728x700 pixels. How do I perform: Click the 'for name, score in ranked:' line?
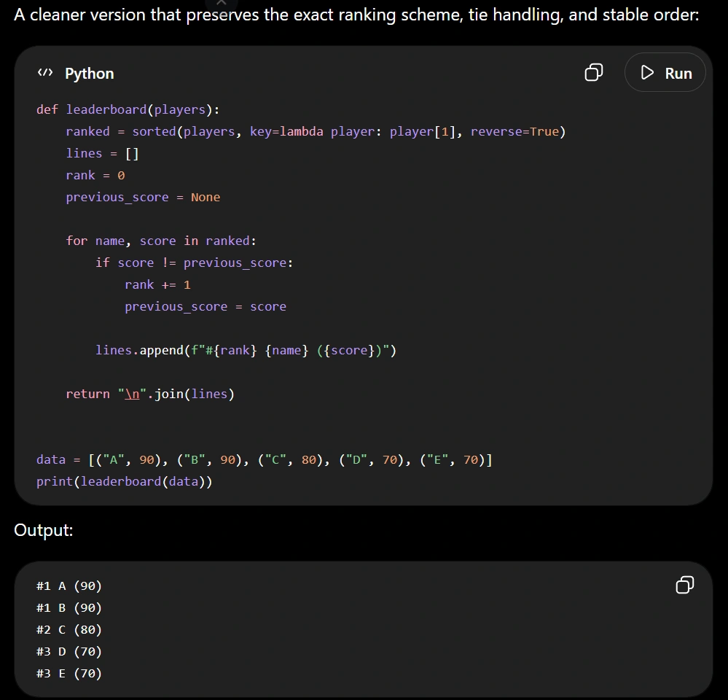[x=160, y=241]
